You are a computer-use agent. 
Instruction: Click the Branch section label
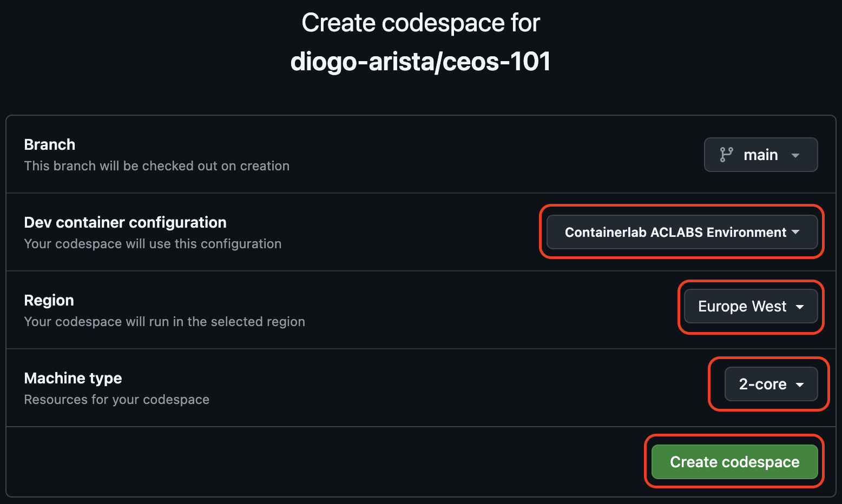pos(49,144)
